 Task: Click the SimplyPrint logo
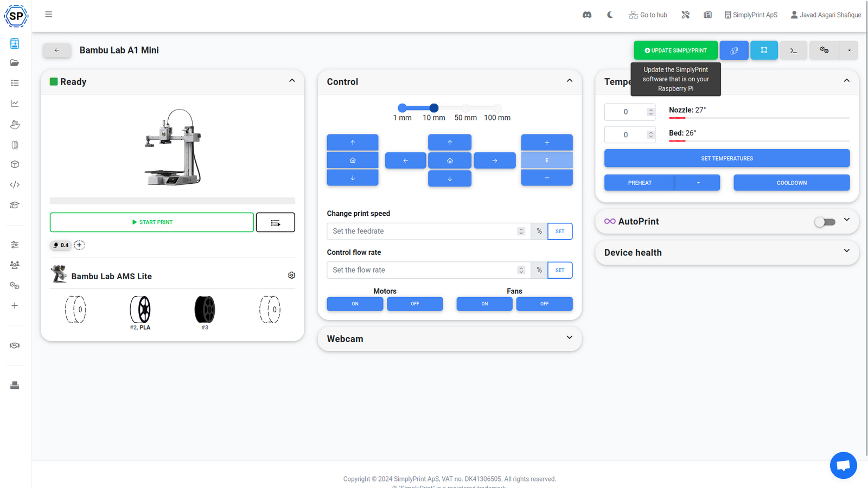(16, 16)
